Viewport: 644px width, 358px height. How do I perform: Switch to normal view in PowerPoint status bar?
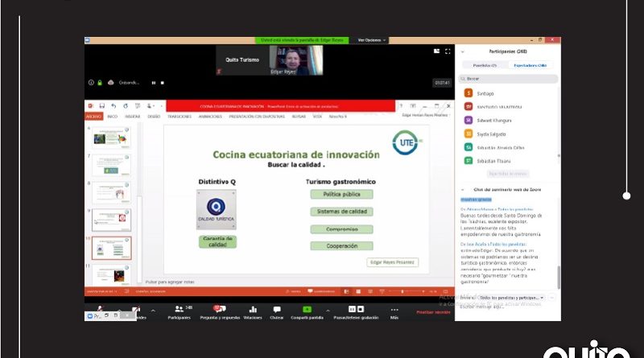[346, 291]
